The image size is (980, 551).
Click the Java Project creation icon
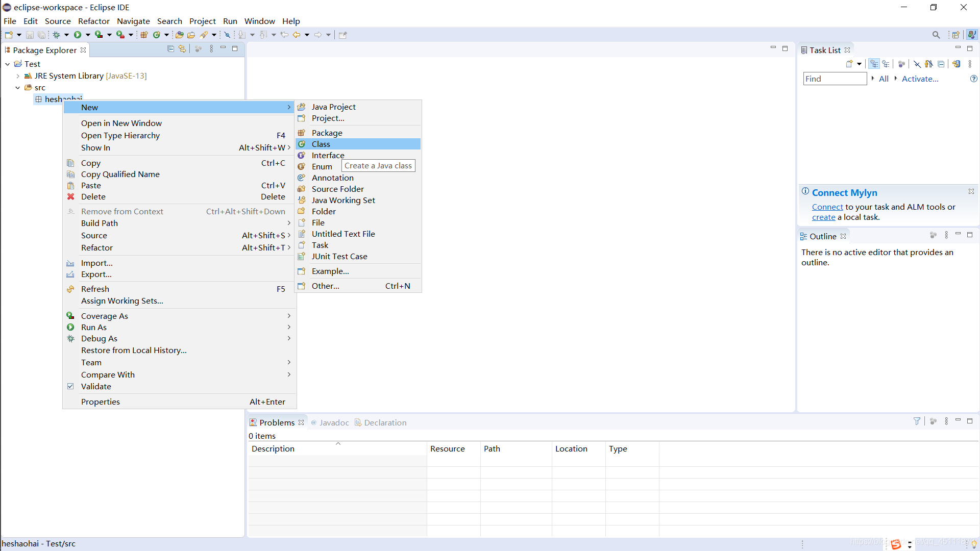click(303, 106)
